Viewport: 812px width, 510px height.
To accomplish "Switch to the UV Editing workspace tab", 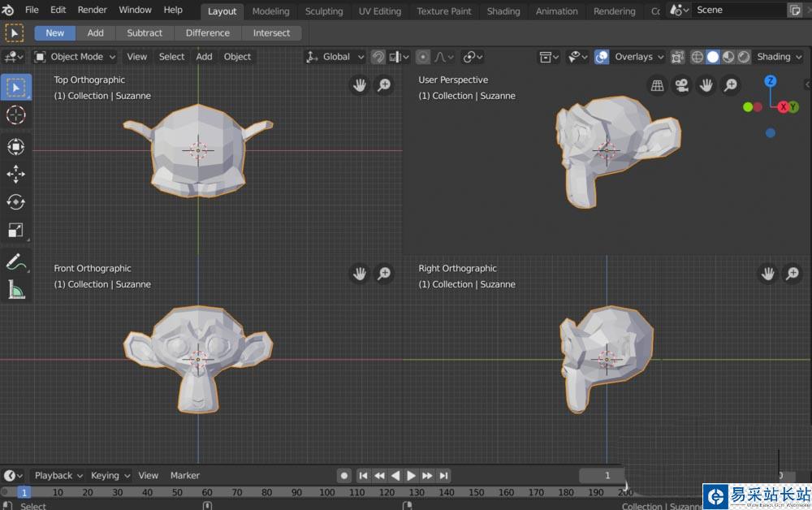I will click(379, 11).
